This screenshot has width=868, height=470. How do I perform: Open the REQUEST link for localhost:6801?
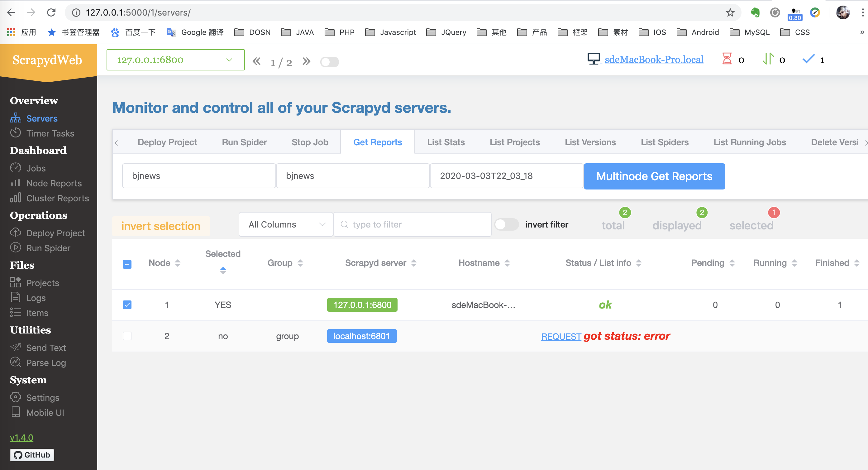(561, 337)
